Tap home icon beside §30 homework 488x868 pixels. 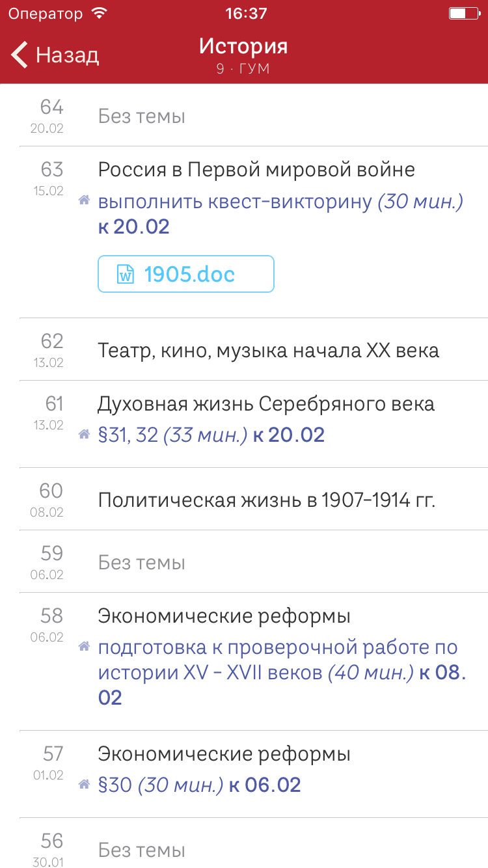coord(83,784)
